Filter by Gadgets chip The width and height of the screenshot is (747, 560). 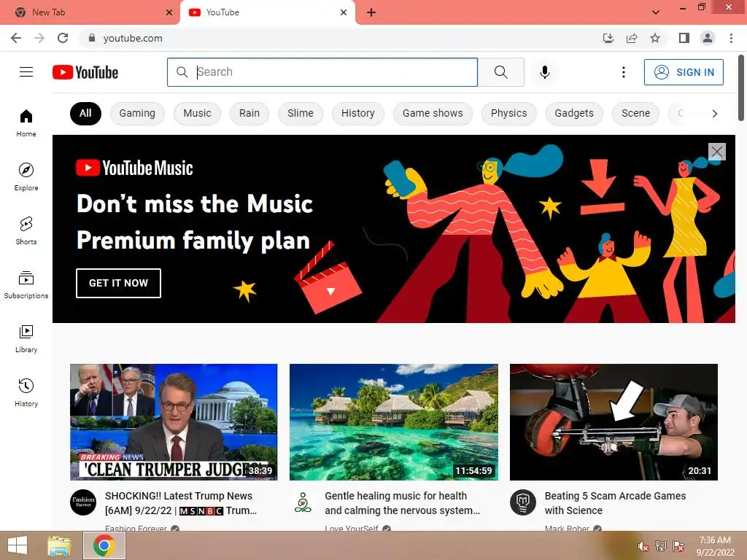[x=574, y=113]
